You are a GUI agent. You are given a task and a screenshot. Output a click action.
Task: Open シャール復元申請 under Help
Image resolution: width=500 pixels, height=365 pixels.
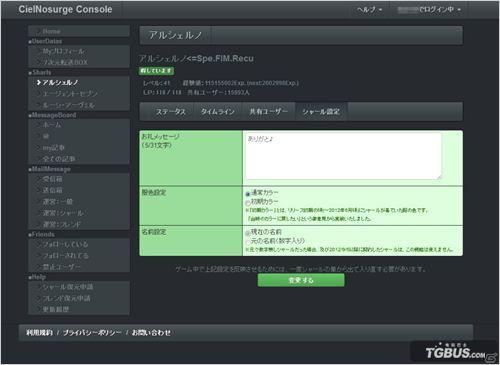click(x=68, y=287)
